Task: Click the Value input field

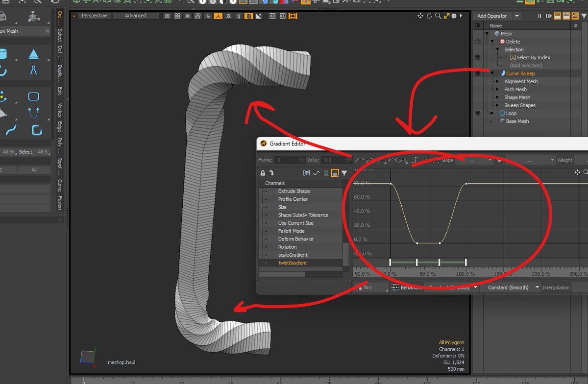Action: coord(334,160)
